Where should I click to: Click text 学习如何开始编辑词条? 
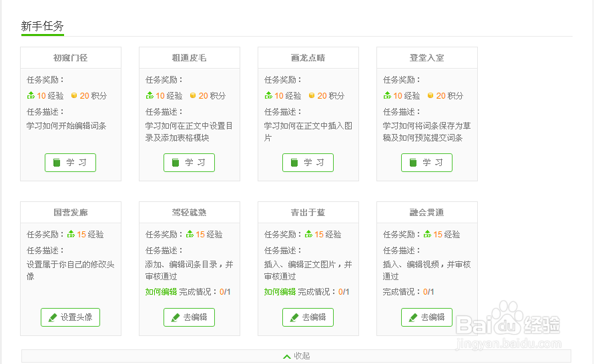(66, 125)
